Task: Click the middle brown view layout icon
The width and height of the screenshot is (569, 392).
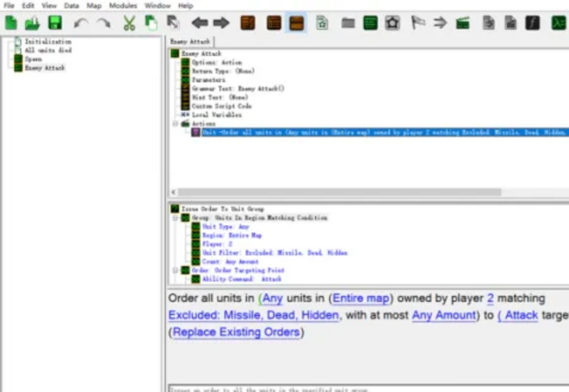Action: 274,23
